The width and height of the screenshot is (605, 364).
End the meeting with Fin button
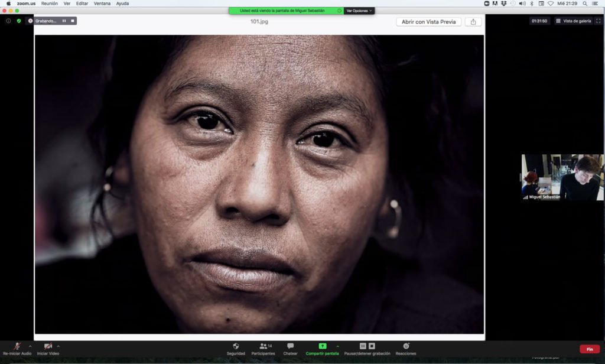click(x=589, y=349)
